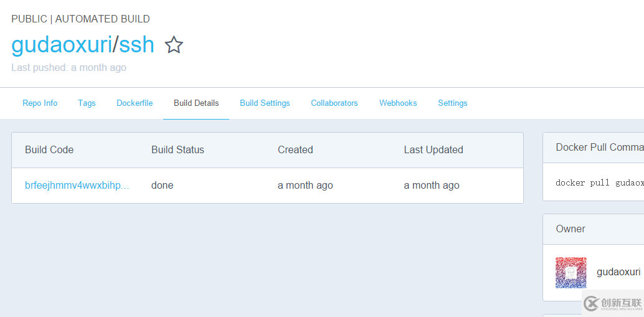Click the Last Updated column header
644x317 pixels.
433,150
